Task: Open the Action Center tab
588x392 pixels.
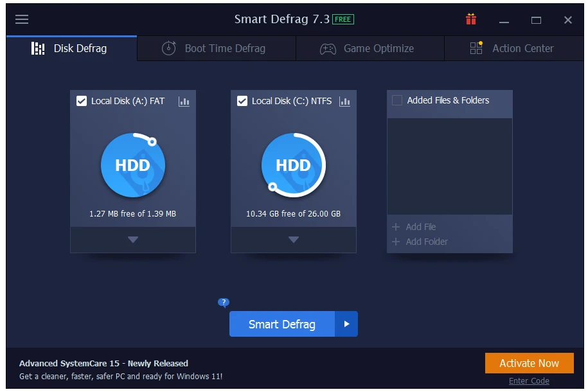Action: pos(514,48)
